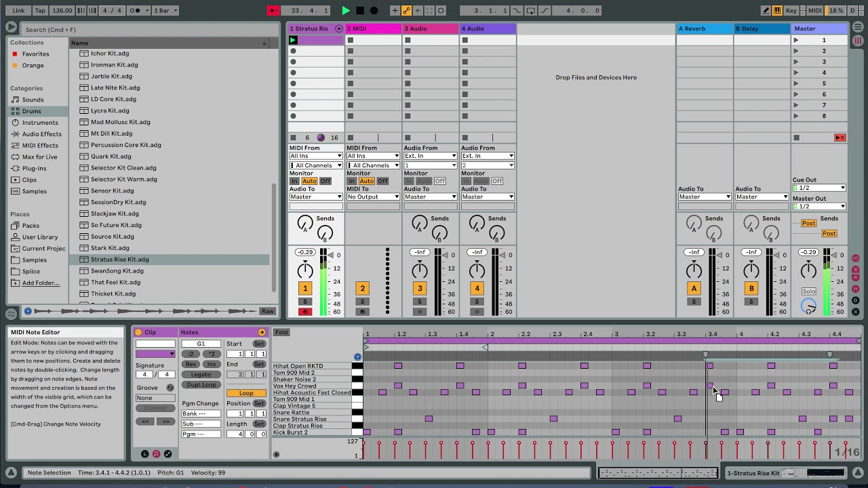The width and height of the screenshot is (868, 488).
Task: Click the Arrangement Record button
Action: [374, 10]
